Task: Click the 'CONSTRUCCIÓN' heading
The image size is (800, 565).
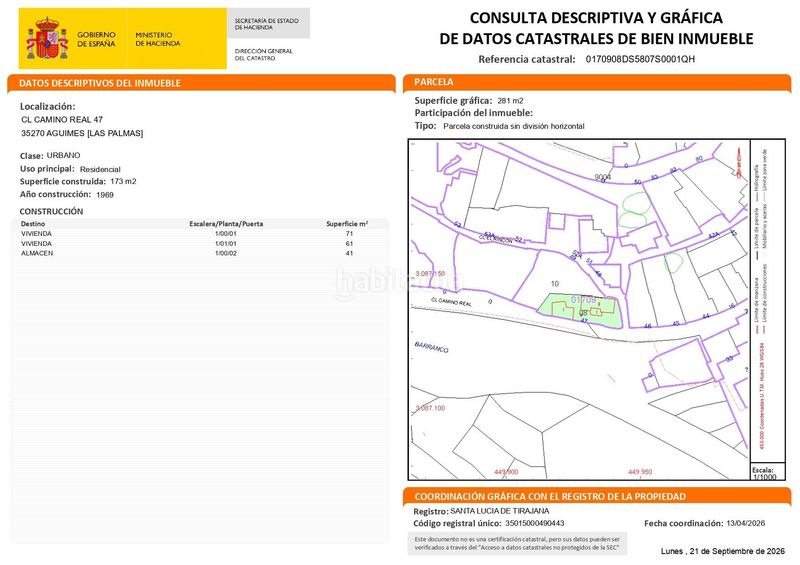Action: pos(51,211)
